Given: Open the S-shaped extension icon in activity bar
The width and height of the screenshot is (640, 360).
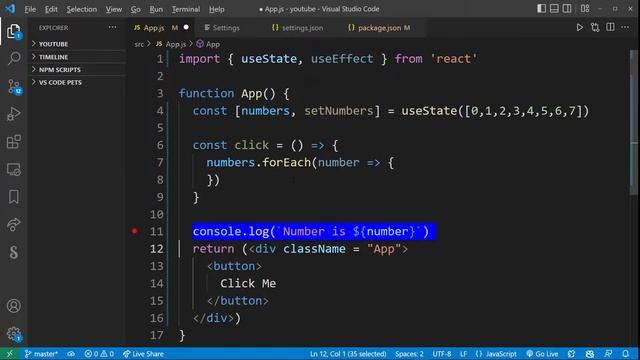Looking at the screenshot, I should (x=13, y=252).
